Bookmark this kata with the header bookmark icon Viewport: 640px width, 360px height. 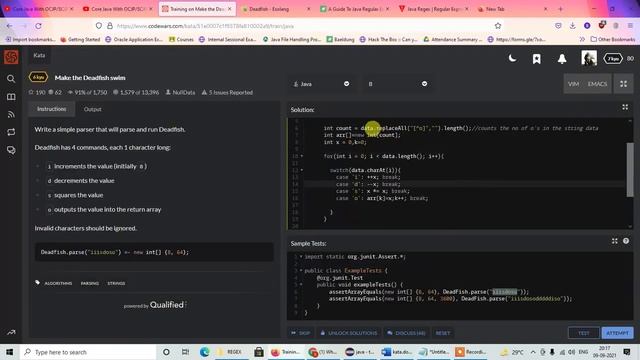pos(537,59)
